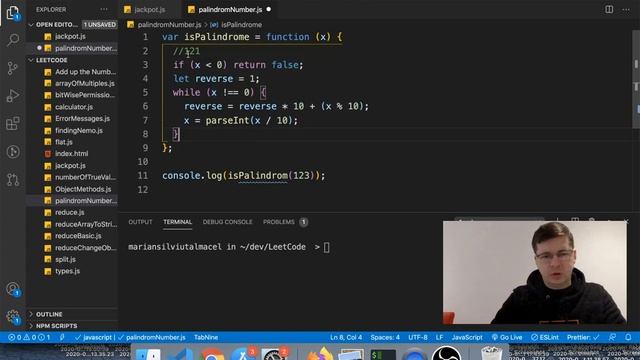The width and height of the screenshot is (640, 360).
Task: Open the Manage gear icon
Action: pos(13,317)
